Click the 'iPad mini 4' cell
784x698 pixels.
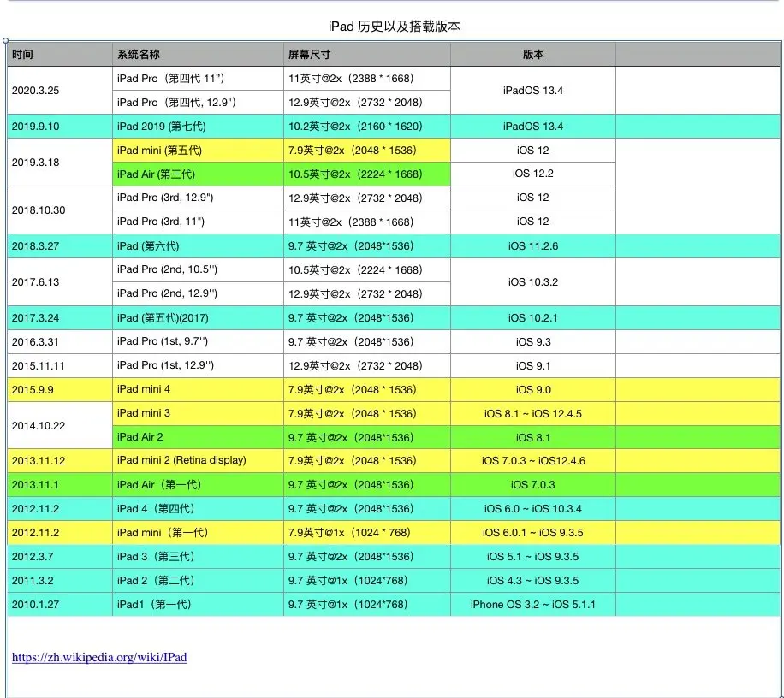pyautogui.click(x=198, y=390)
